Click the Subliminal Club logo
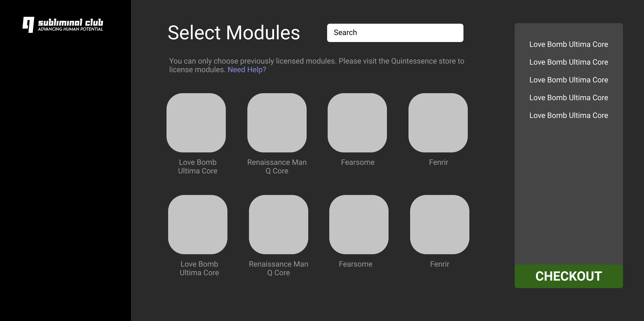Screen dimensions: 644x321 [63, 25]
